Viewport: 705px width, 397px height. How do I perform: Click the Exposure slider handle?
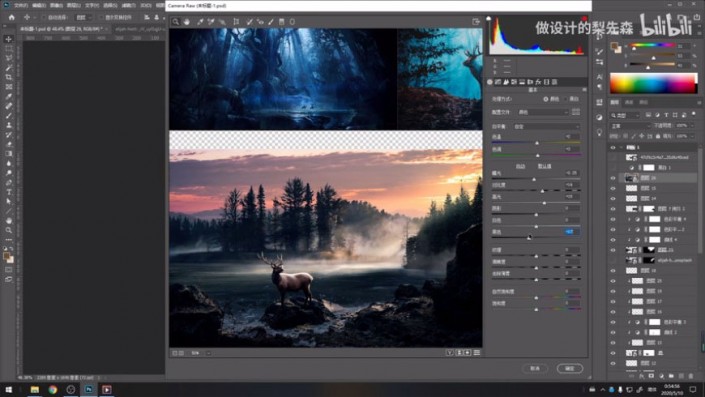[x=534, y=179]
